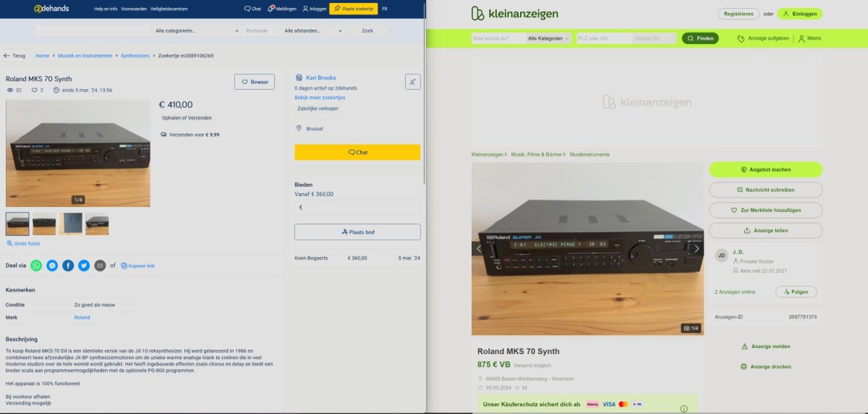The image size is (868, 414).
Task: Click Finden search button
Action: tap(700, 38)
